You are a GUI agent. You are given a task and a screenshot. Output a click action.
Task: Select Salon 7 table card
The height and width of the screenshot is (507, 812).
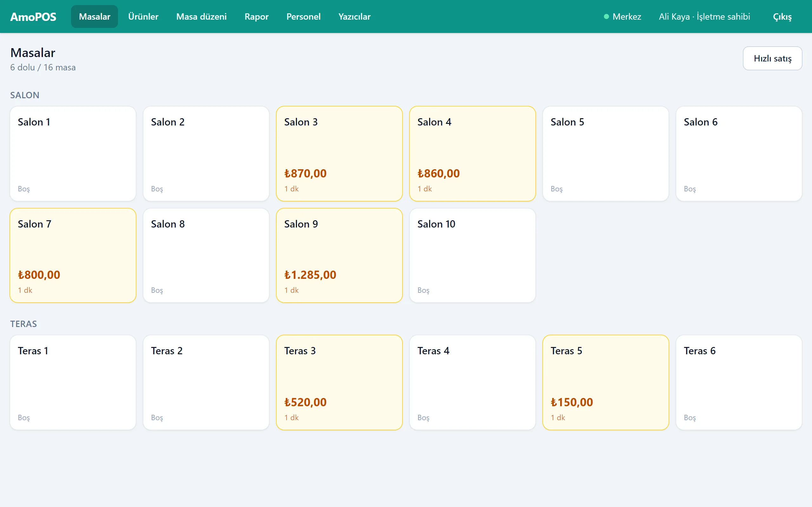click(73, 255)
